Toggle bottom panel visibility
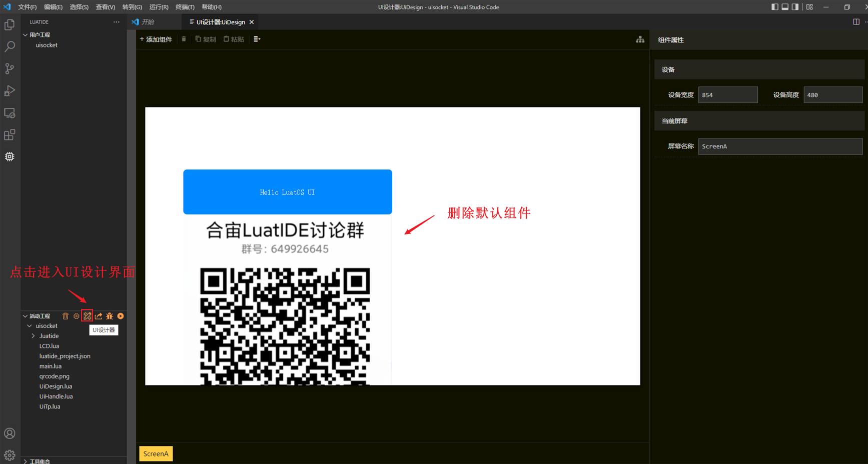Image resolution: width=868 pixels, height=464 pixels. click(x=785, y=7)
